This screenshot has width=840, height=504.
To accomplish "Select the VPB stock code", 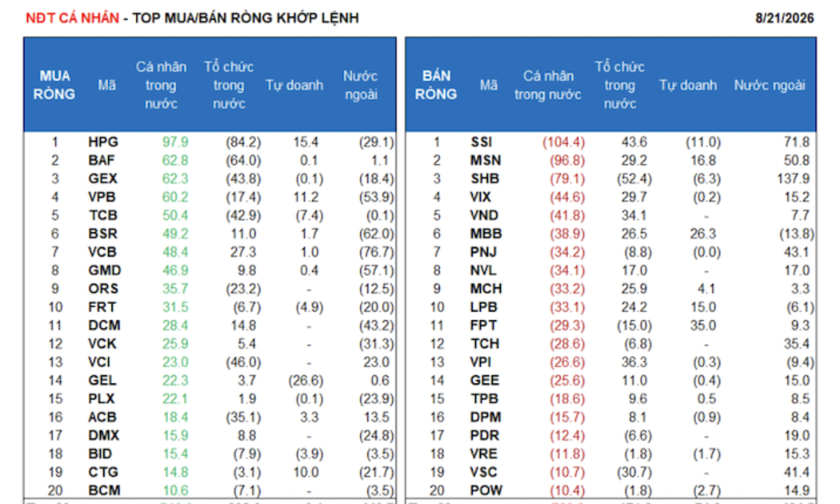I will point(102,197).
